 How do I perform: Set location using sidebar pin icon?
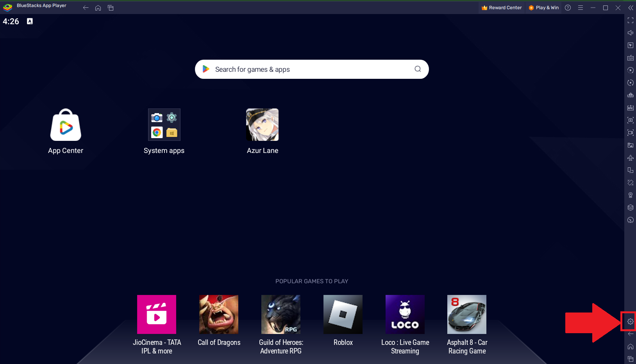pyautogui.click(x=631, y=195)
